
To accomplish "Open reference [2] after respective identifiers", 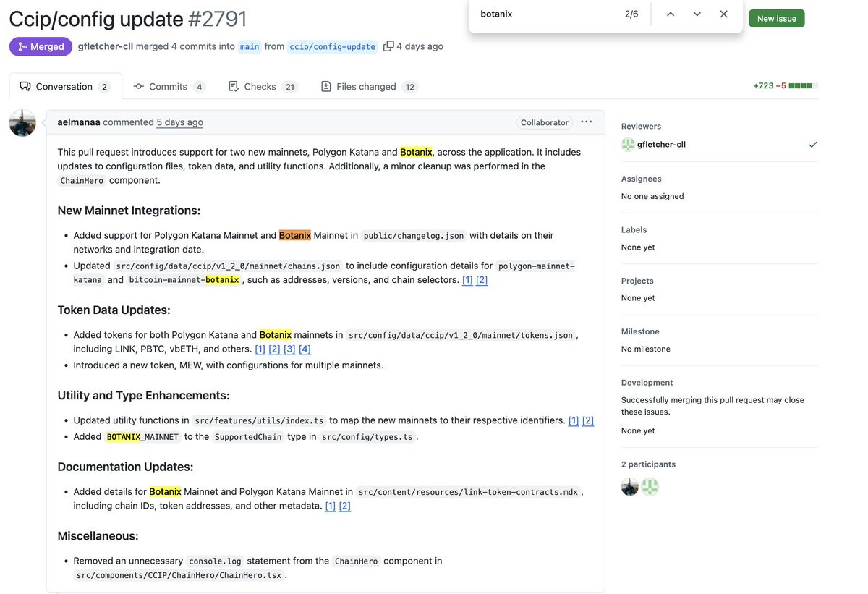I will coord(588,420).
